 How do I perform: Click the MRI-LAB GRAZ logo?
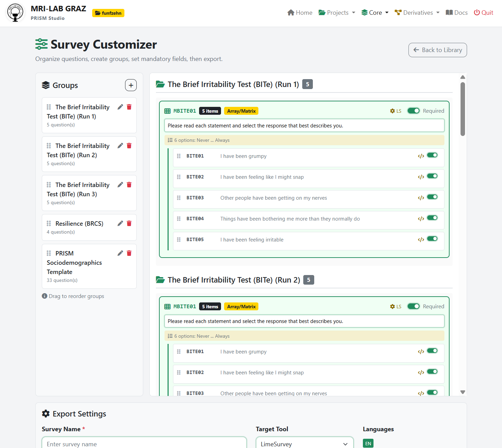(x=15, y=13)
